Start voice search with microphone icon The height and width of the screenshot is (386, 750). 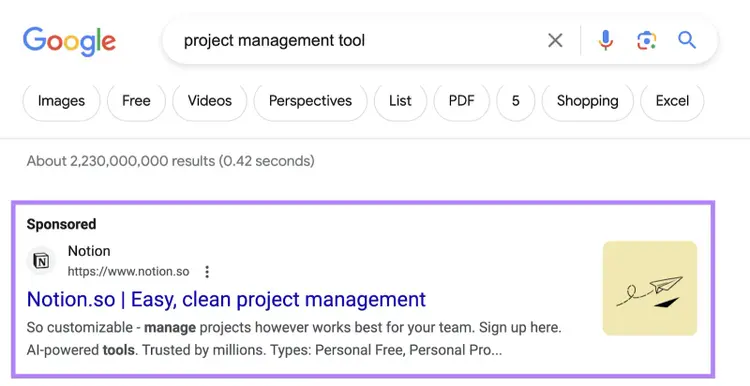click(606, 40)
